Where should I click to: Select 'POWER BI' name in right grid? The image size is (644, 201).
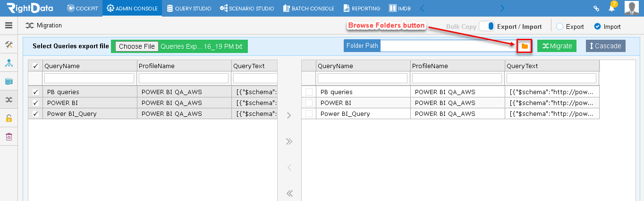[336, 103]
